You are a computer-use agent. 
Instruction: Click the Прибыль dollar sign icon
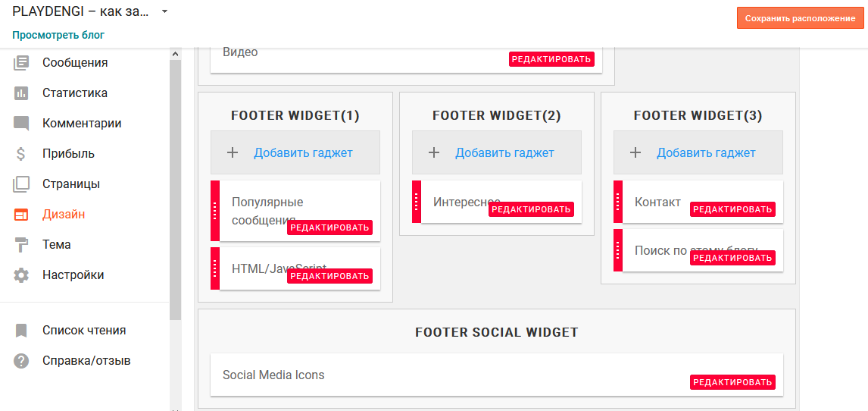click(21, 153)
